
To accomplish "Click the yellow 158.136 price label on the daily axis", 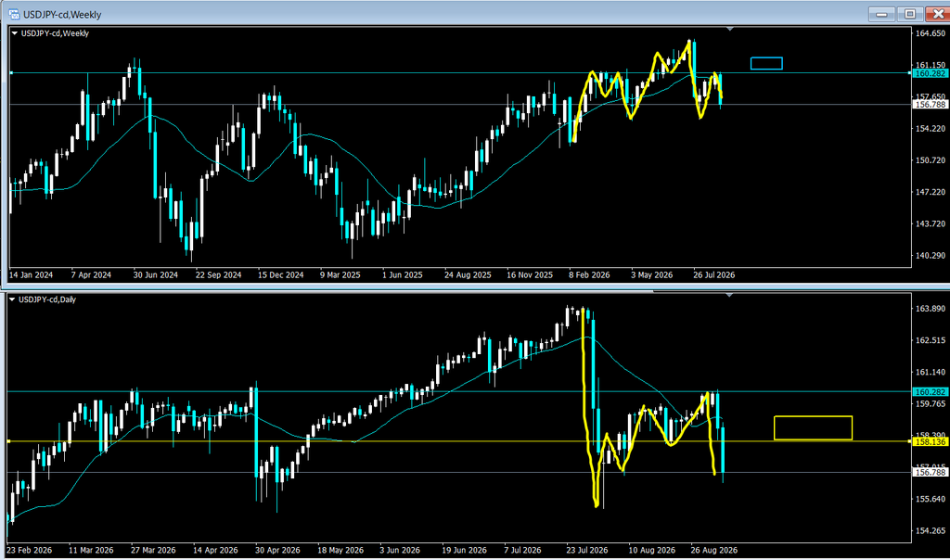I will tap(930, 442).
